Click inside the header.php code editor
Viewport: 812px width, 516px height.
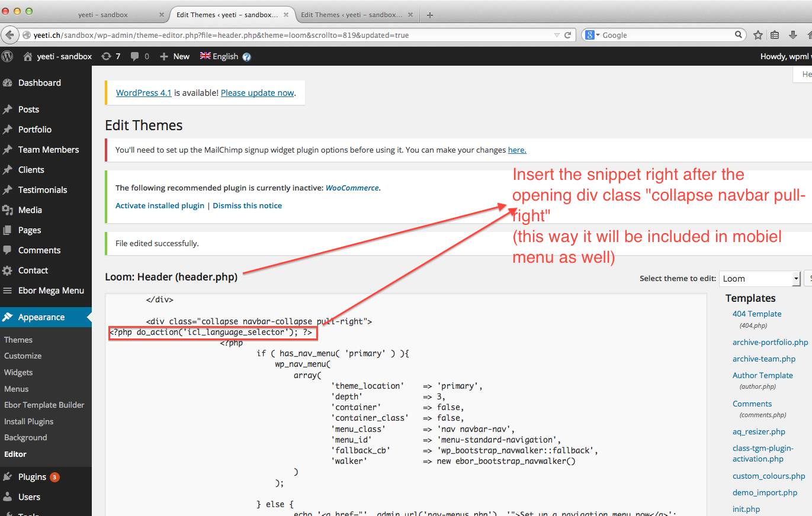pyautogui.click(x=406, y=404)
